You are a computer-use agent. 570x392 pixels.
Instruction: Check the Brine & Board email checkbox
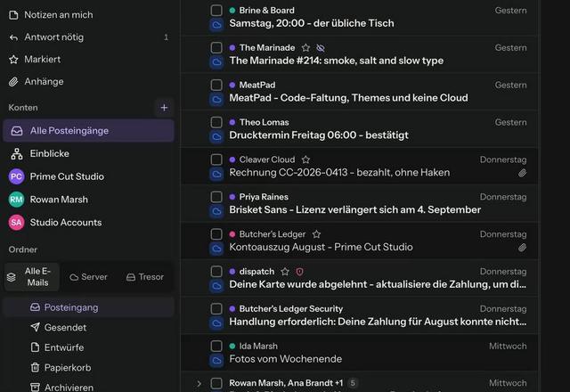(216, 10)
